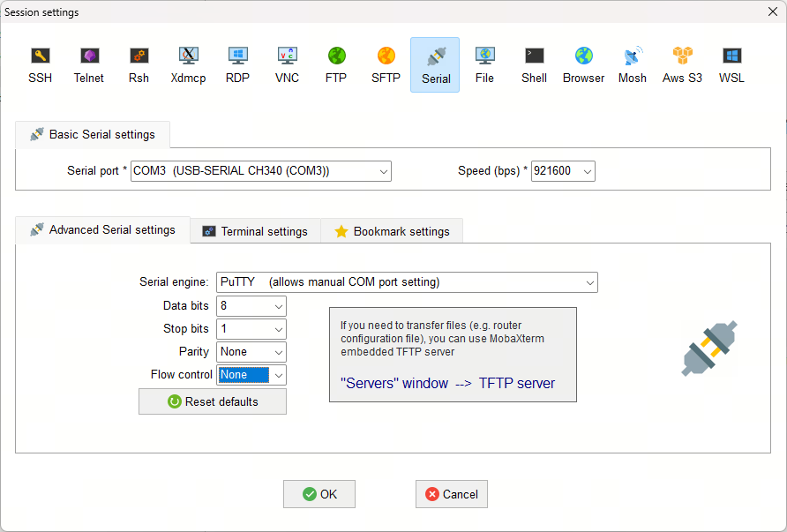This screenshot has width=787, height=532.
Task: Choose the SFTP session icon
Action: click(x=386, y=64)
